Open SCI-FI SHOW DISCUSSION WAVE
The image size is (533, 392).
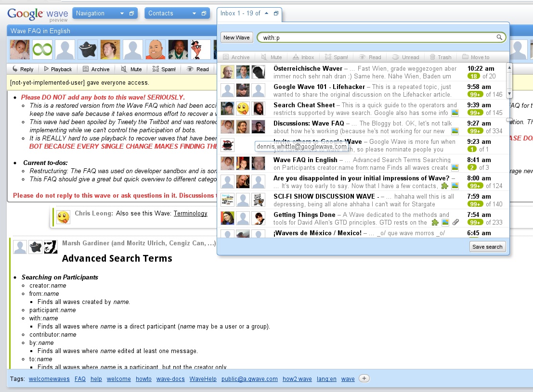362,200
